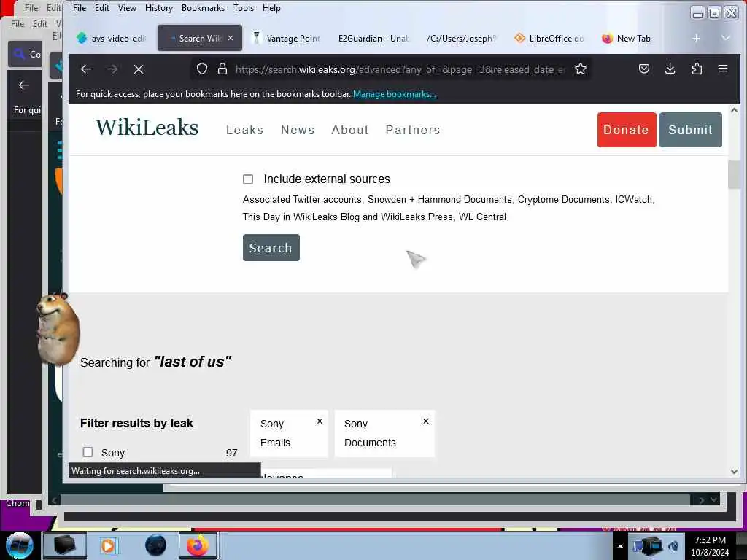Tick Include external sources checkbox
The image size is (747, 560).
[248, 179]
